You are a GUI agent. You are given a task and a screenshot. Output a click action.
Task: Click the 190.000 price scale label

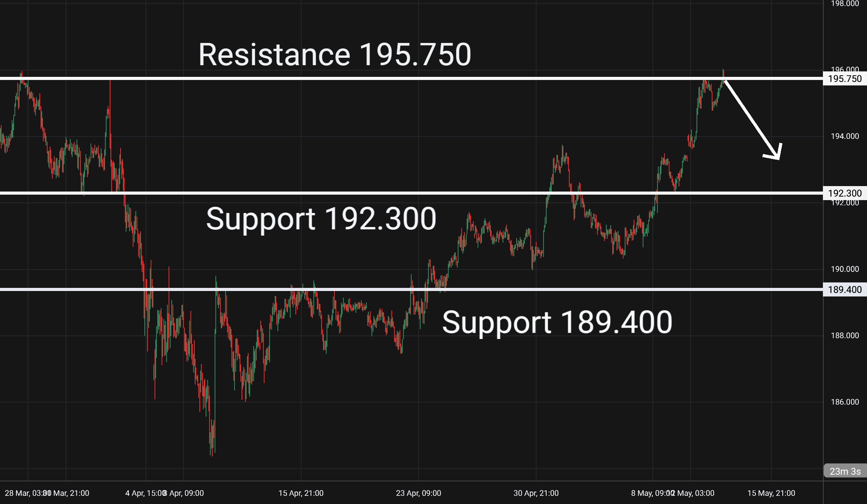[x=845, y=269]
